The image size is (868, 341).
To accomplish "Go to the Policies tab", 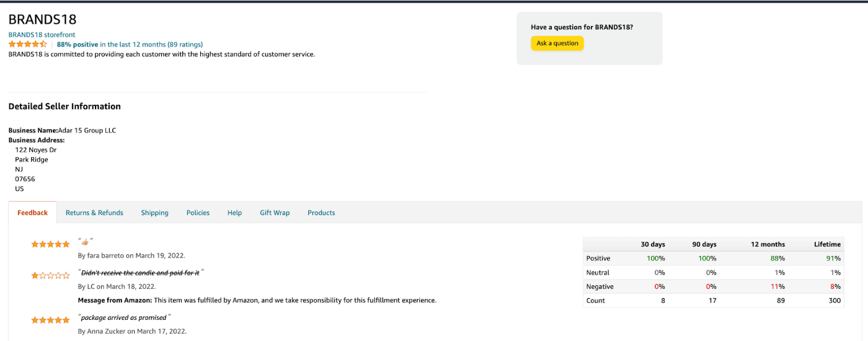I will coord(198,213).
